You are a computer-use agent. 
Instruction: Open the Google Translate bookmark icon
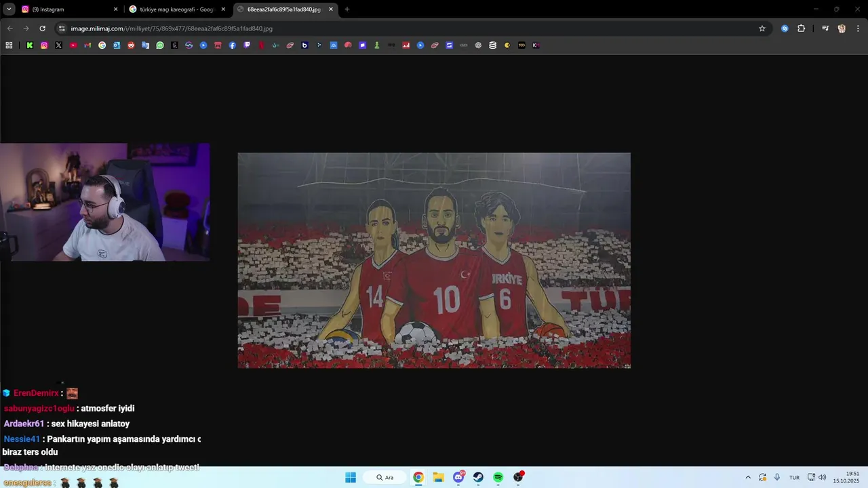click(x=145, y=45)
